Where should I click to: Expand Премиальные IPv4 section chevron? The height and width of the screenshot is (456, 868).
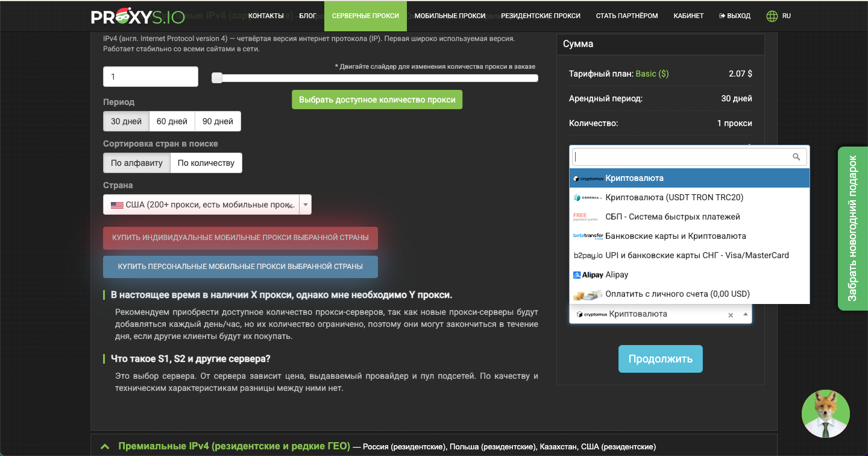[x=105, y=447]
